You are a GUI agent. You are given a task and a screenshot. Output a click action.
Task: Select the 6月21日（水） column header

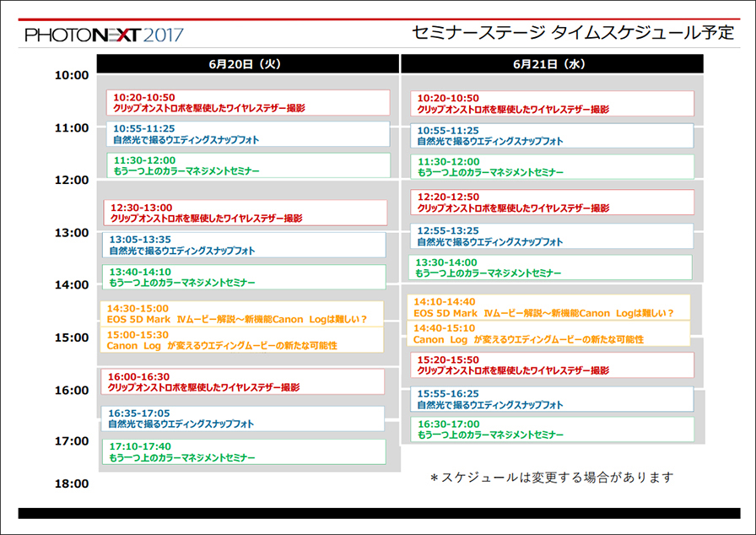551,64
